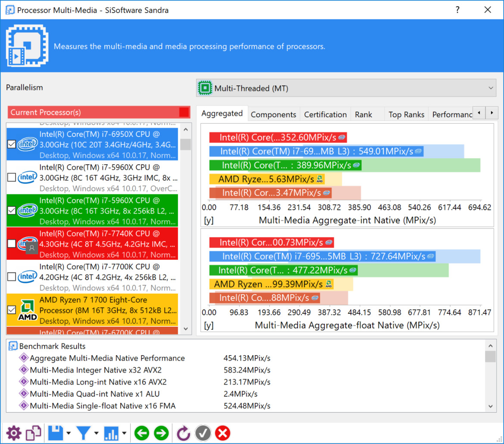
Task: Click the bar chart view icon
Action: 111,433
